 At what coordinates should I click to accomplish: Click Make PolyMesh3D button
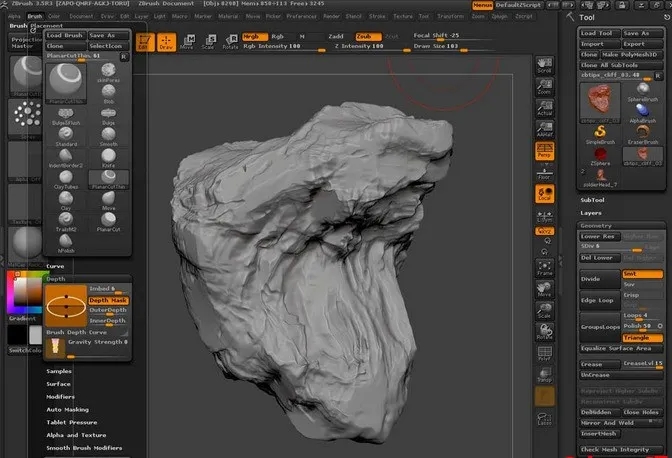click(631, 54)
